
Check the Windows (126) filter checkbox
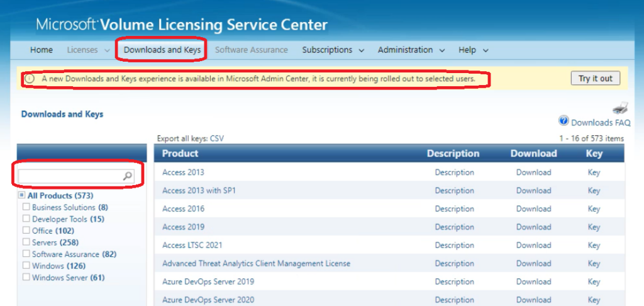point(26,265)
